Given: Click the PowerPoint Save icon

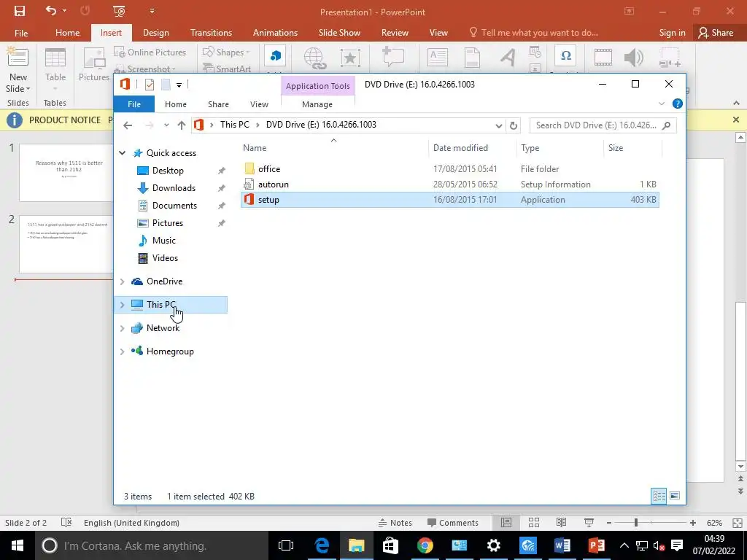Looking at the screenshot, I should point(20,11).
